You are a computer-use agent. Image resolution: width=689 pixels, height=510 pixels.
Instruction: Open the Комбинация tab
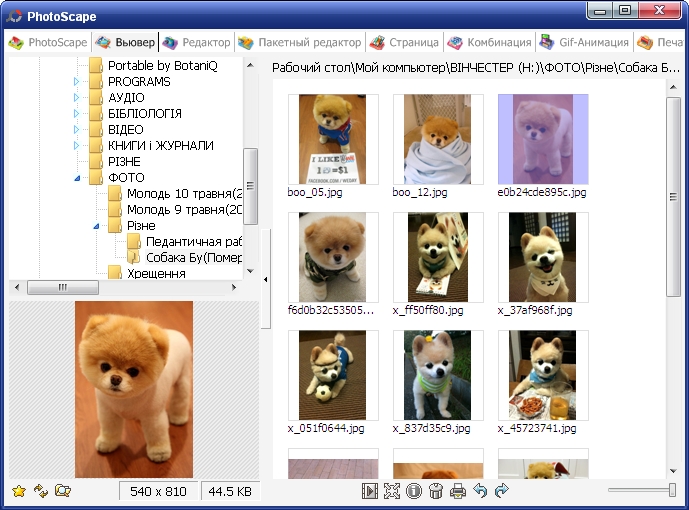click(490, 43)
